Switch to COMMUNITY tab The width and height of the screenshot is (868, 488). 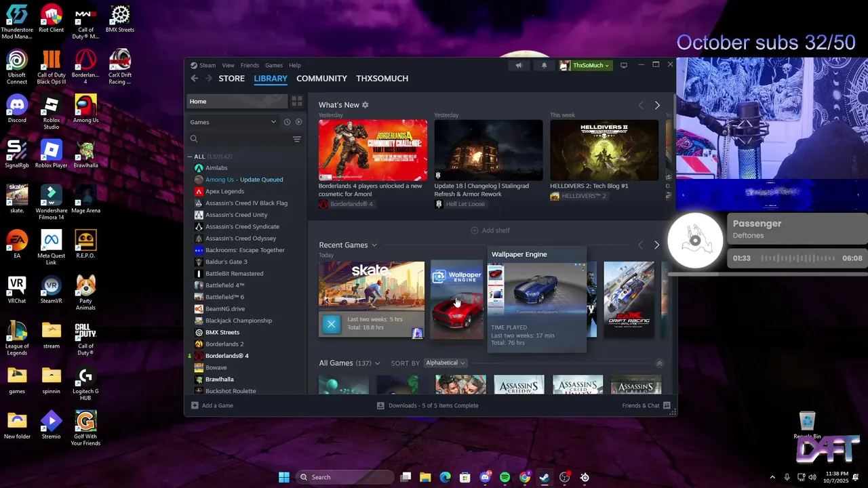pos(321,79)
